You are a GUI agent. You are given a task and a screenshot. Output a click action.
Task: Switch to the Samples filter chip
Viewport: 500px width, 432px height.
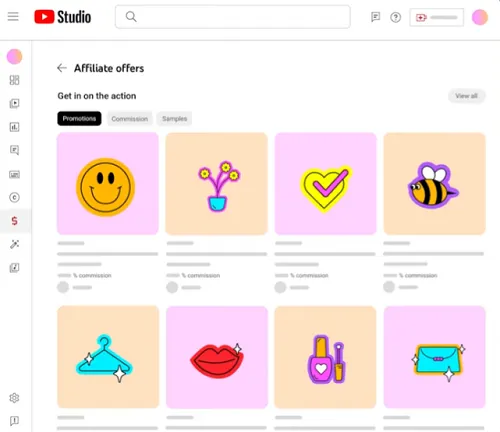click(174, 119)
